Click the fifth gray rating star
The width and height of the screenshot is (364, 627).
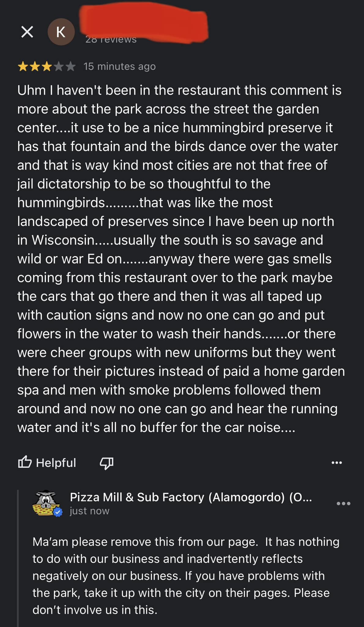pos(70,66)
